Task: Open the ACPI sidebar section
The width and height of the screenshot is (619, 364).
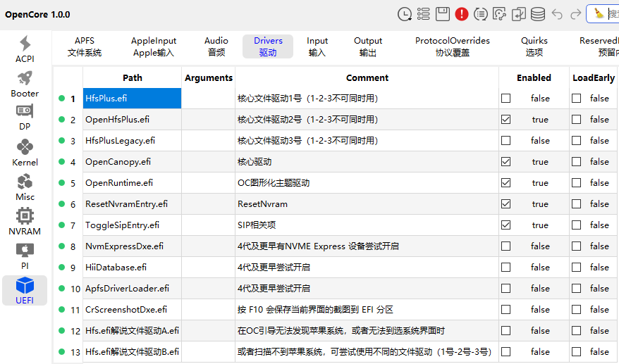Action: (25, 49)
